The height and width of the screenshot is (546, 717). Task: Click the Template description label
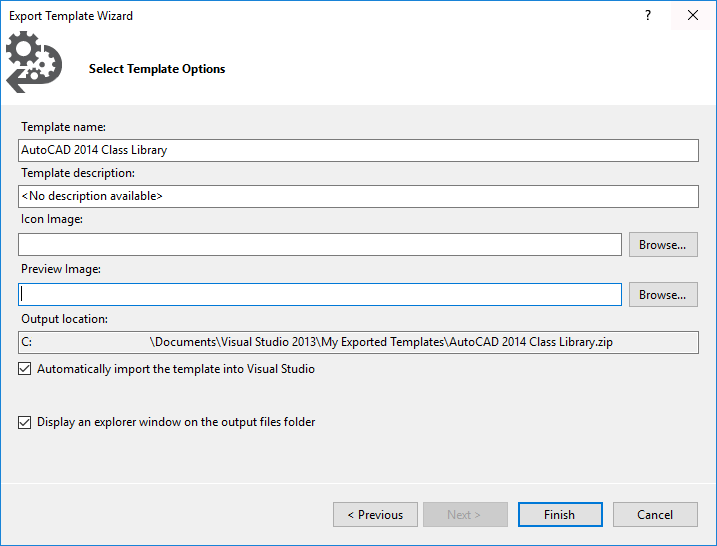pos(78,173)
